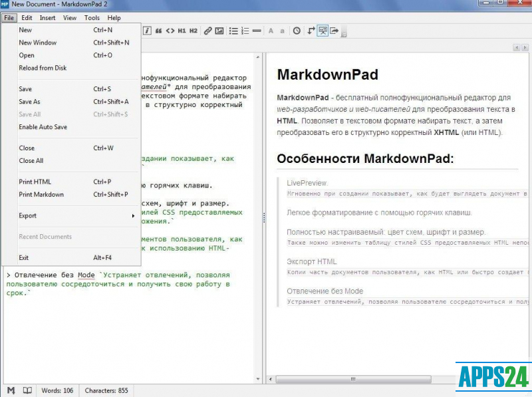Export the document using the toolbar export icon
Image resolution: width=532 pixels, height=397 pixels.
pos(334,31)
